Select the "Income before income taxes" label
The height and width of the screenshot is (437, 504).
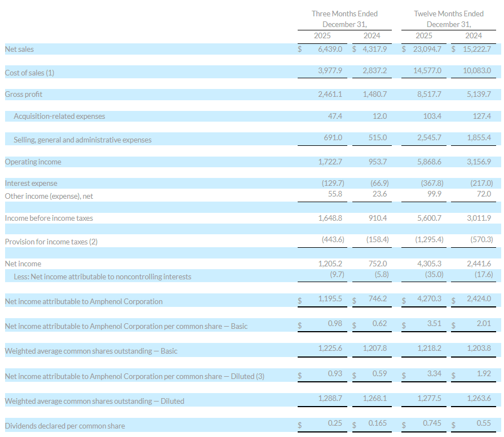point(49,218)
